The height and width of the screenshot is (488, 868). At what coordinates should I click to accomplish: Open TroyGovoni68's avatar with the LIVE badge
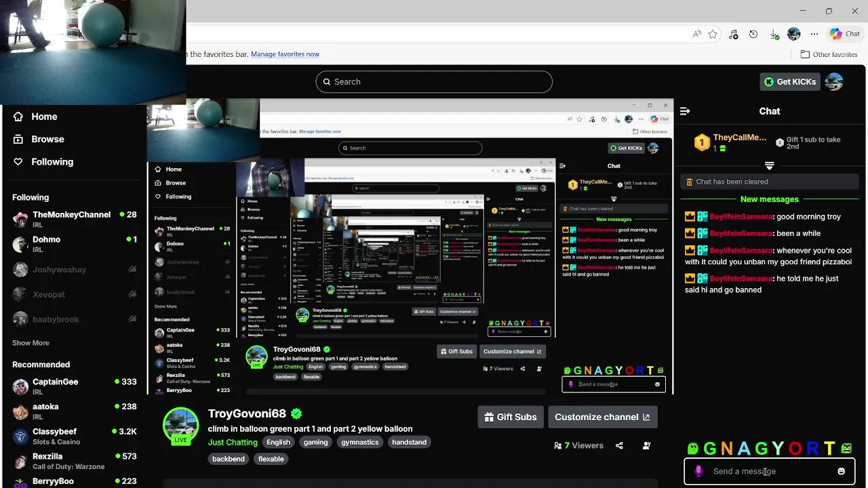pos(180,425)
